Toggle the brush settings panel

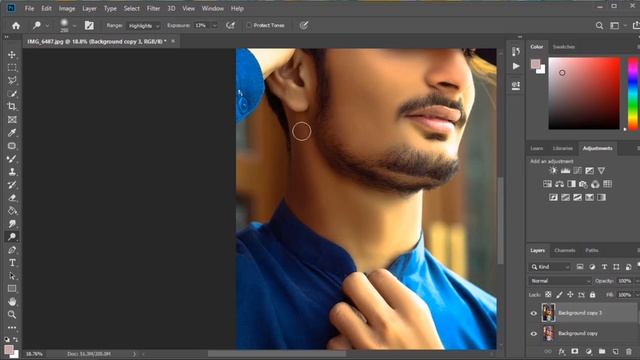89,26
